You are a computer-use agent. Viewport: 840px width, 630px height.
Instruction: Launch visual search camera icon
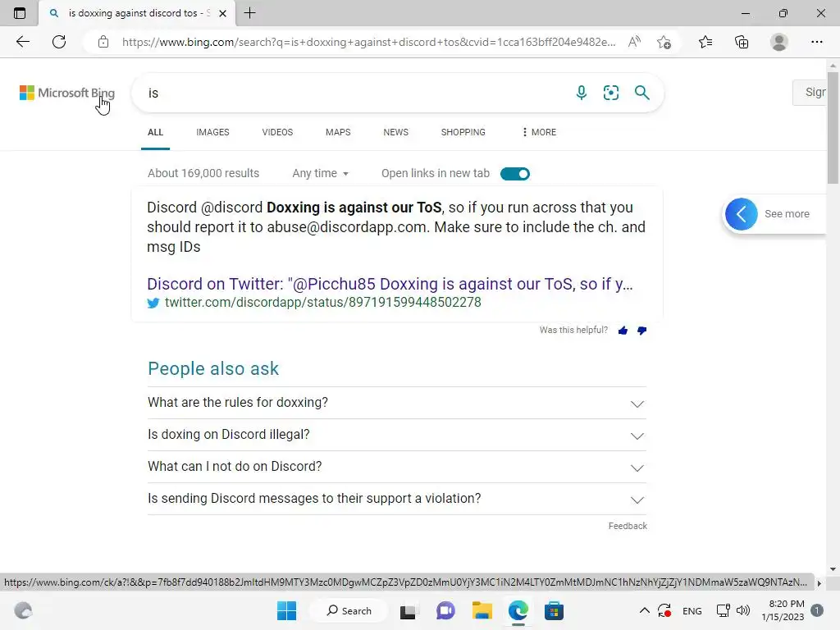pyautogui.click(x=610, y=93)
